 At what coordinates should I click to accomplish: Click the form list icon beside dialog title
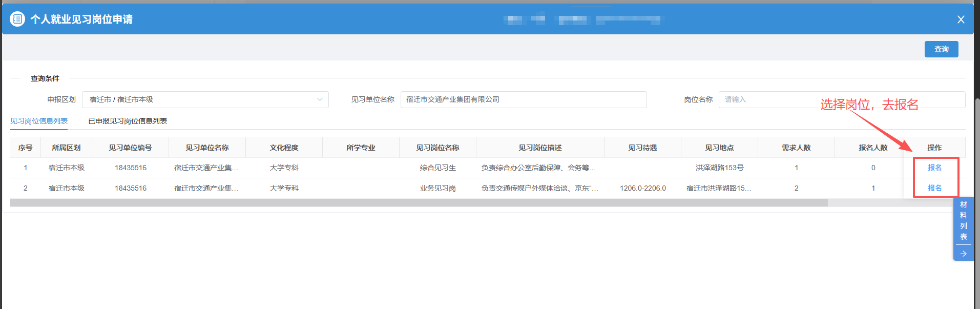click(17, 19)
